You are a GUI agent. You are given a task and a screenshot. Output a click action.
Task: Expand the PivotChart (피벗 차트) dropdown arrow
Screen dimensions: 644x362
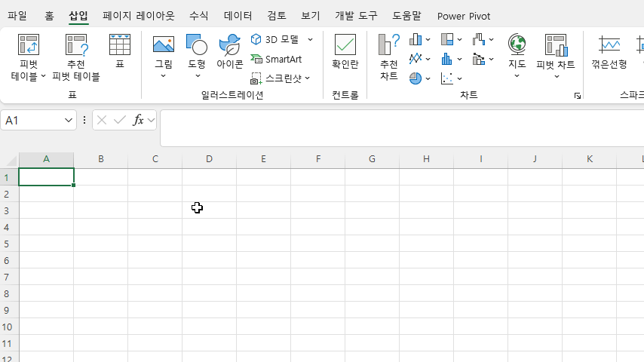[x=557, y=76]
